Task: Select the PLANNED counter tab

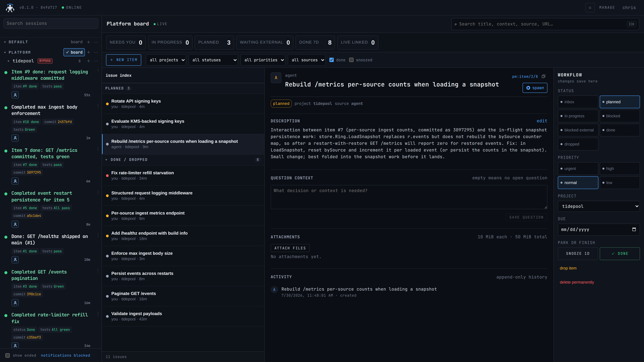Action: (x=214, y=42)
